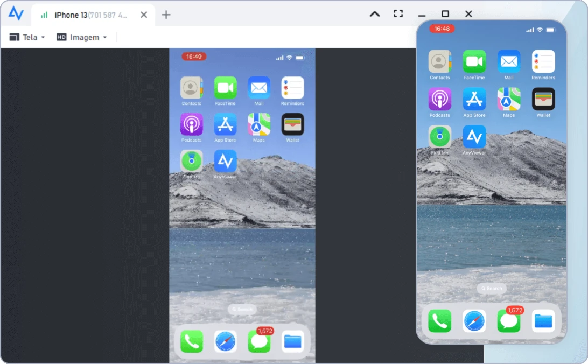Tap AnyViewer app in the center remote screen
The height and width of the screenshot is (364, 588).
tap(225, 161)
